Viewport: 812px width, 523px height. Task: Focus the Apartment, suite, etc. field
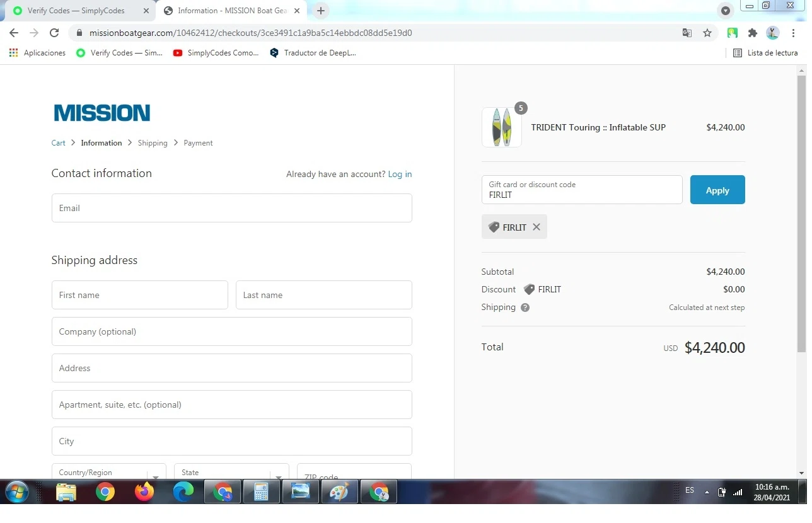point(232,405)
